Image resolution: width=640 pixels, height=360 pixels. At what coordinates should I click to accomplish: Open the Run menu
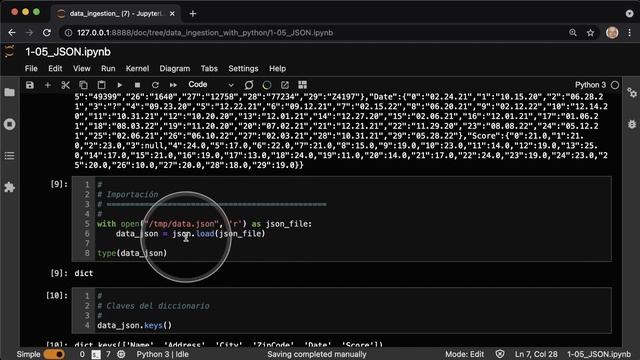click(108, 69)
